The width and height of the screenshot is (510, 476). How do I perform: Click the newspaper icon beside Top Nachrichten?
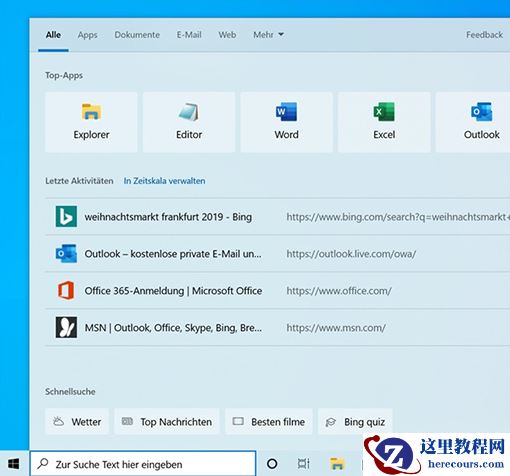127,421
